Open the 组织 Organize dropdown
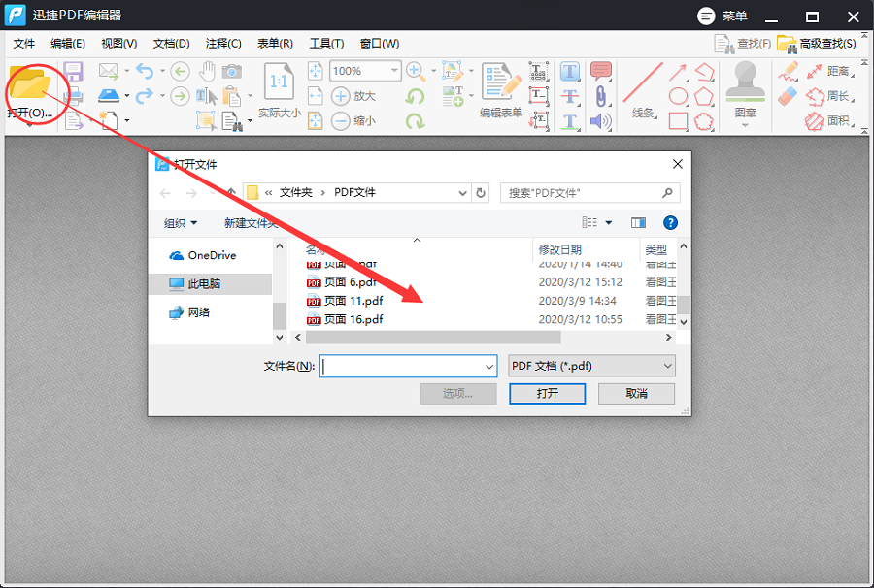Image resolution: width=874 pixels, height=588 pixels. 181,223
